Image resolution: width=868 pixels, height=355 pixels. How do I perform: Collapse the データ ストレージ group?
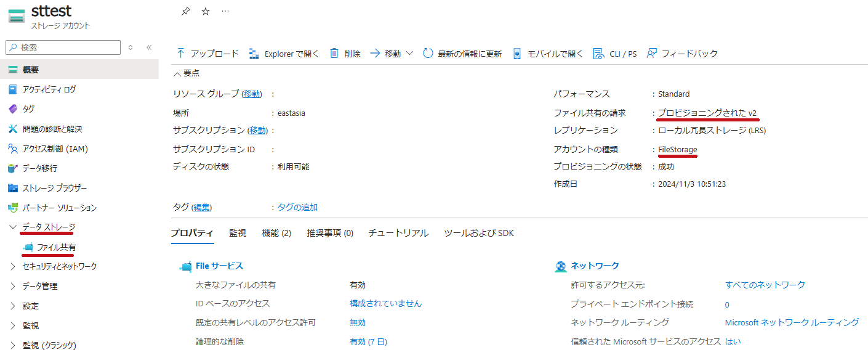13,227
